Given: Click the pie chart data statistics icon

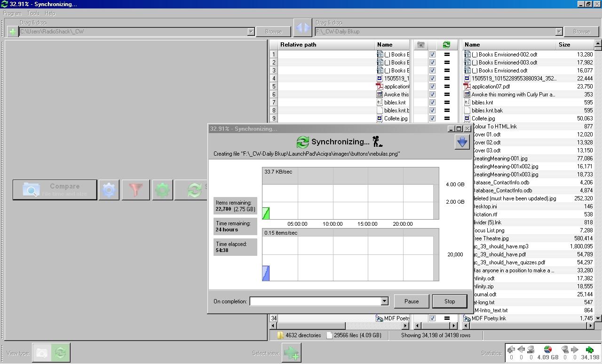Looking at the screenshot, I should pyautogui.click(x=547, y=349).
